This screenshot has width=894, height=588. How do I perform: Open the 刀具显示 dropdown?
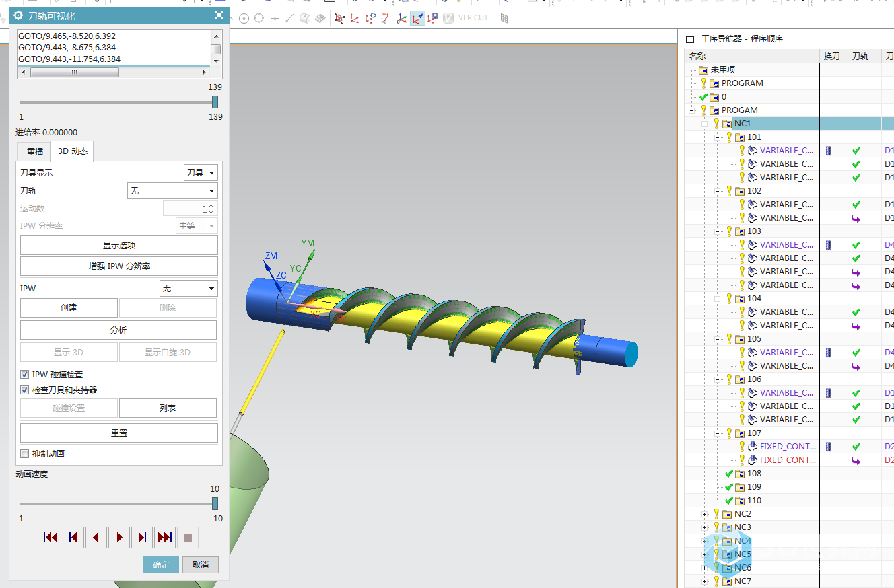coord(201,173)
